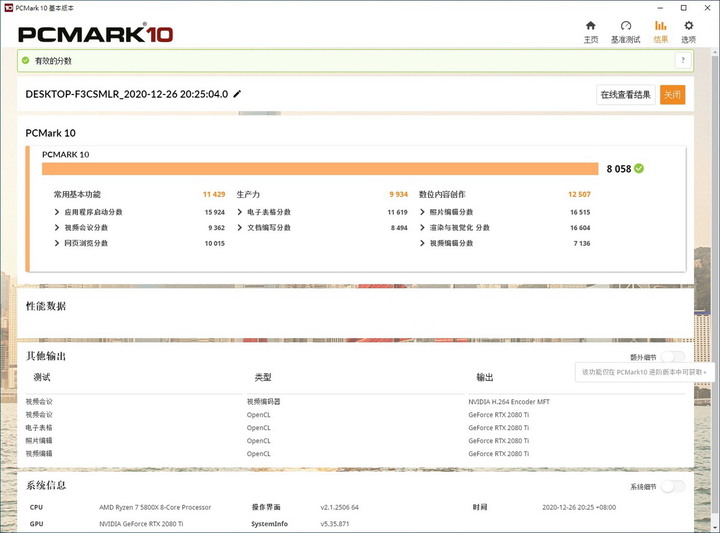Screen dimensions: 720x533
Task: Click the 性能数据 section heading
Action: pyautogui.click(x=46, y=306)
